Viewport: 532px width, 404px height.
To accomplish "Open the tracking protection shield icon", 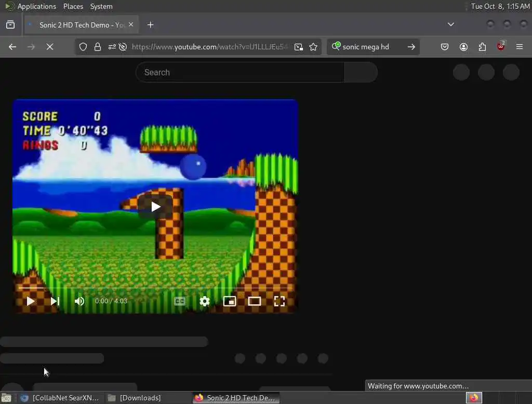I will [83, 47].
